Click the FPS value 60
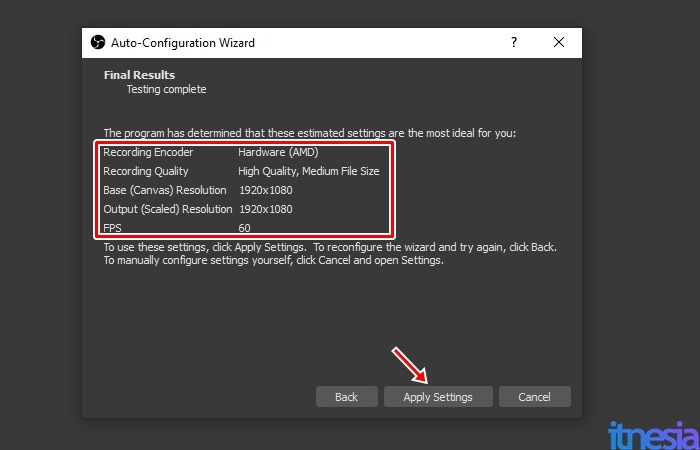The image size is (700, 450). click(244, 228)
